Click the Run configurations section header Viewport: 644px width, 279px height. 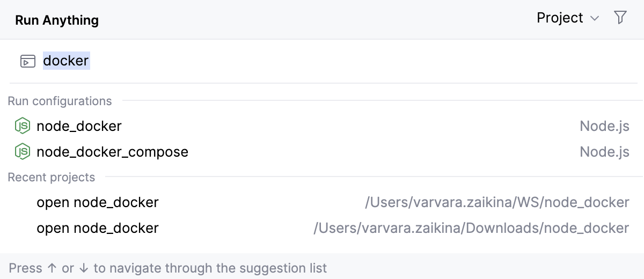tap(60, 101)
